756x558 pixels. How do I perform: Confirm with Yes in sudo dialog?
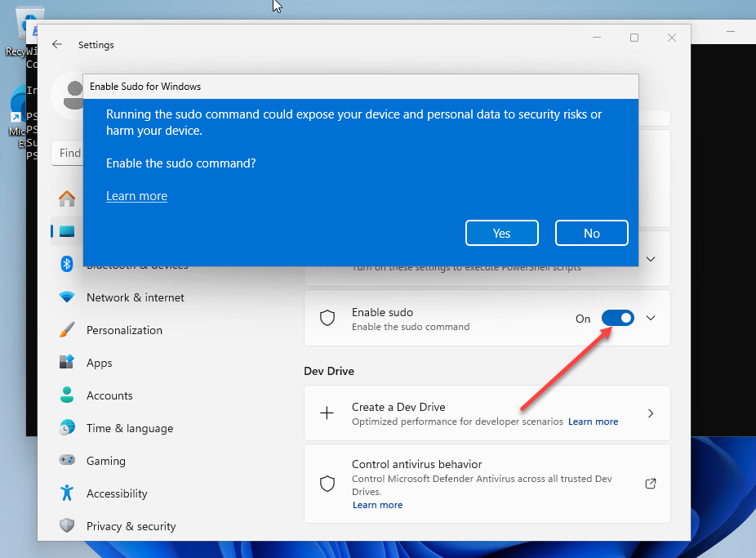501,233
